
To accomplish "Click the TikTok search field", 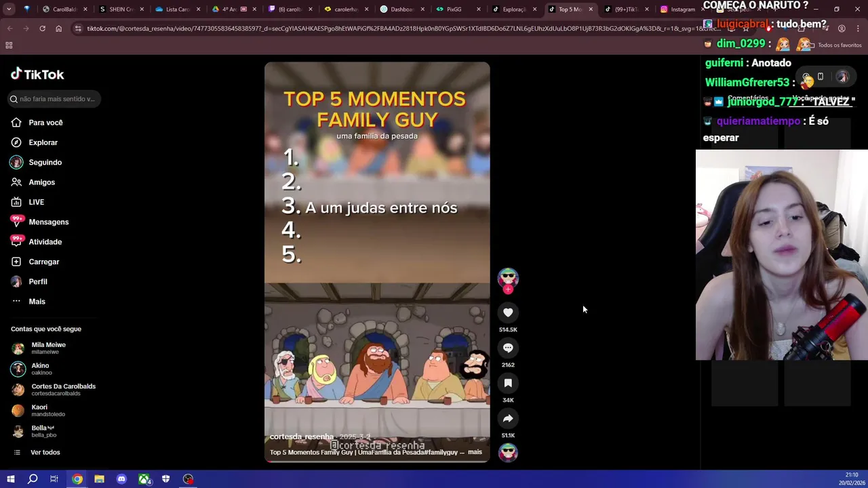I will tap(54, 99).
